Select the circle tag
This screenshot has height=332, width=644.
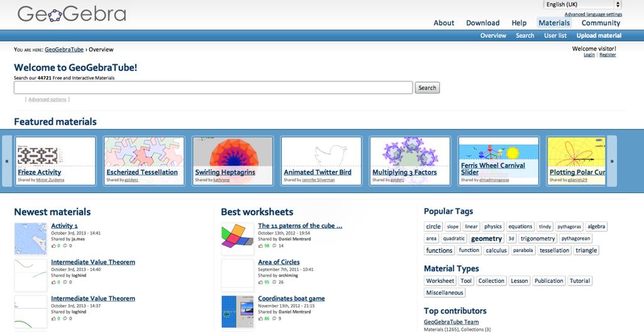(x=433, y=226)
